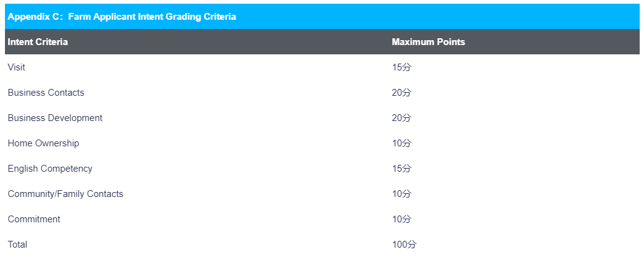Click the 15分 value for Visit

point(402,67)
